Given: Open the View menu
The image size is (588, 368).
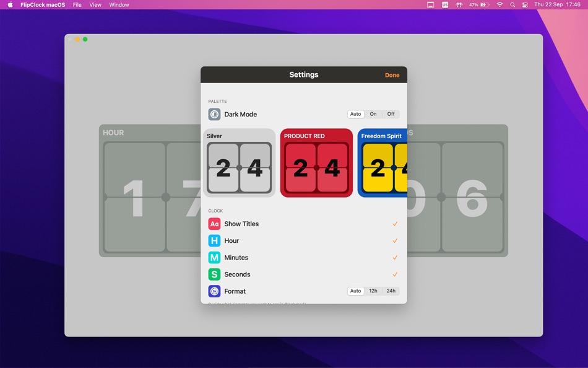Looking at the screenshot, I should (95, 5).
